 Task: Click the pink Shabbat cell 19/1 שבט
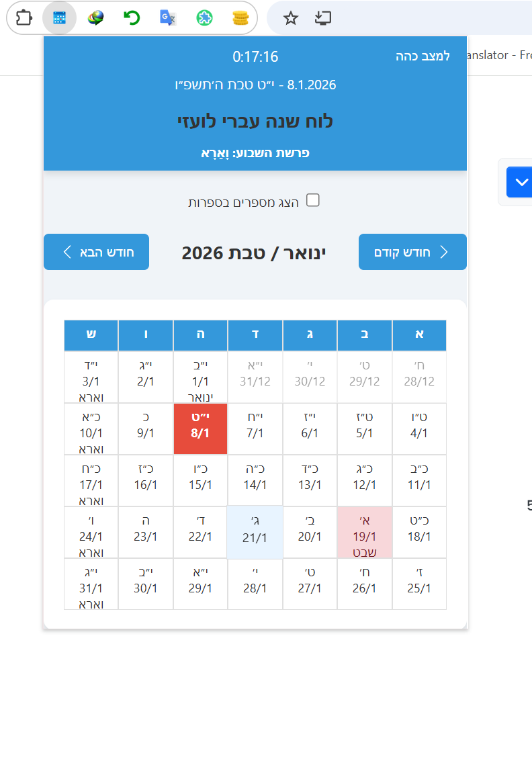365,532
